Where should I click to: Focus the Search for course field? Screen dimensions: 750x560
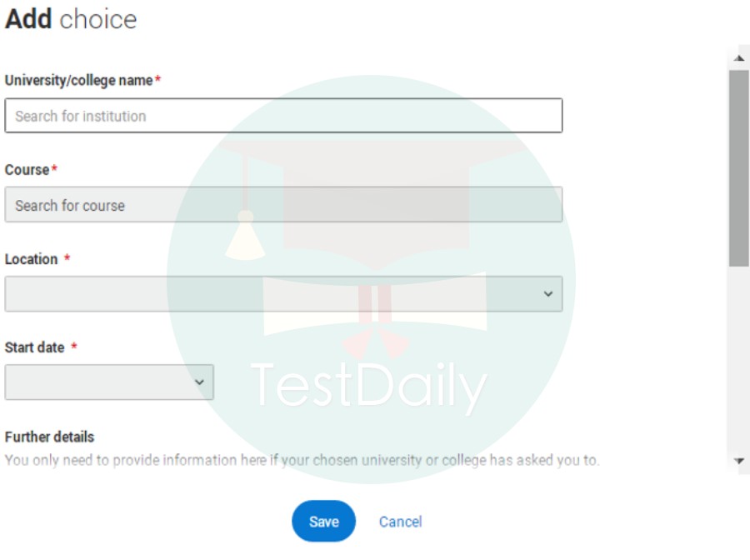tap(283, 205)
